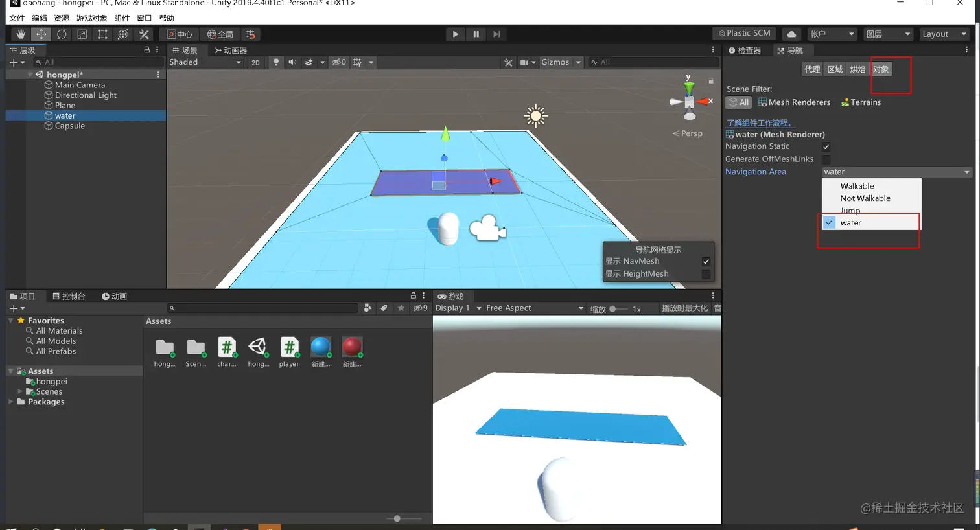This screenshot has width=980, height=530.
Task: Click the search-by-type icon in Project panel
Action: pos(367,308)
